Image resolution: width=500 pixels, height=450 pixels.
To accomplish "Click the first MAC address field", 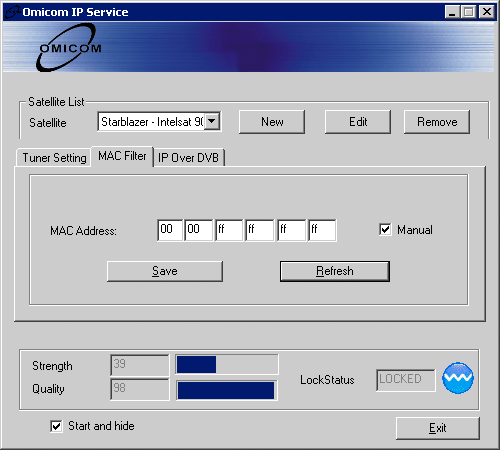I will point(170,230).
